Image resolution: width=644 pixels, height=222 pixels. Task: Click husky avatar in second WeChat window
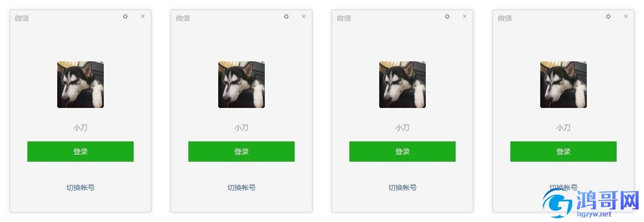point(241,85)
